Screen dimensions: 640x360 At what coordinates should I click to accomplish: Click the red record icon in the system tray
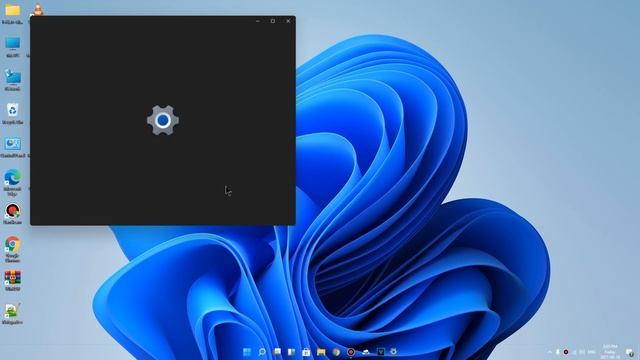pos(566,352)
